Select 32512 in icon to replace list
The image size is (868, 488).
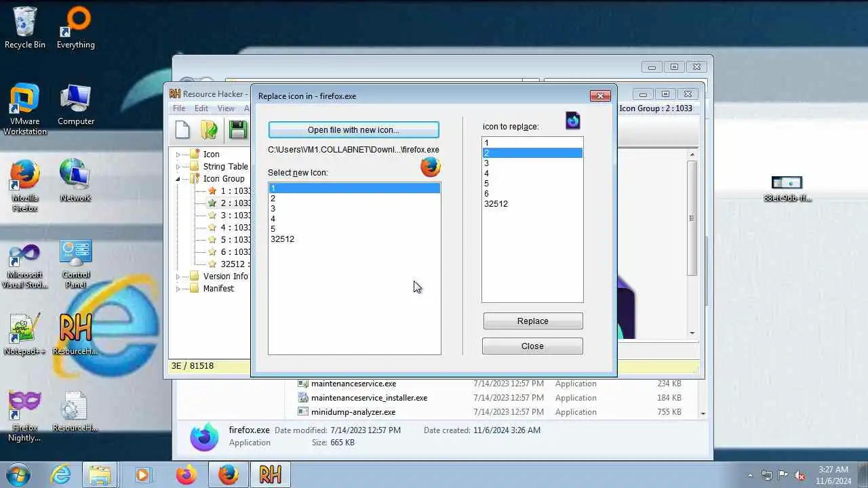(x=532, y=204)
